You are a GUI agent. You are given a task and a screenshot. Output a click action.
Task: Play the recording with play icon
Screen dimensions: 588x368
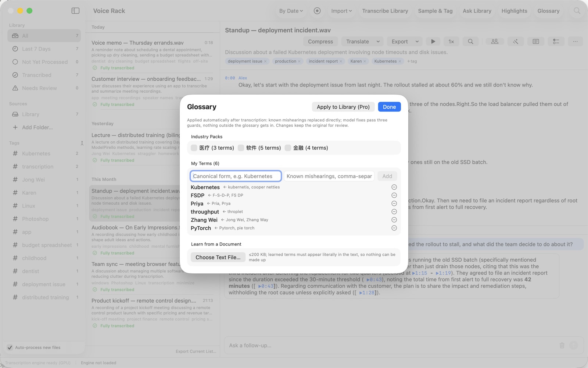point(433,42)
